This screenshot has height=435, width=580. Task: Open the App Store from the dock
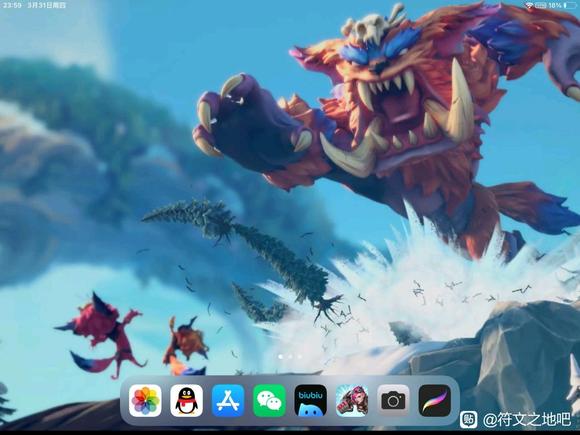click(x=228, y=401)
